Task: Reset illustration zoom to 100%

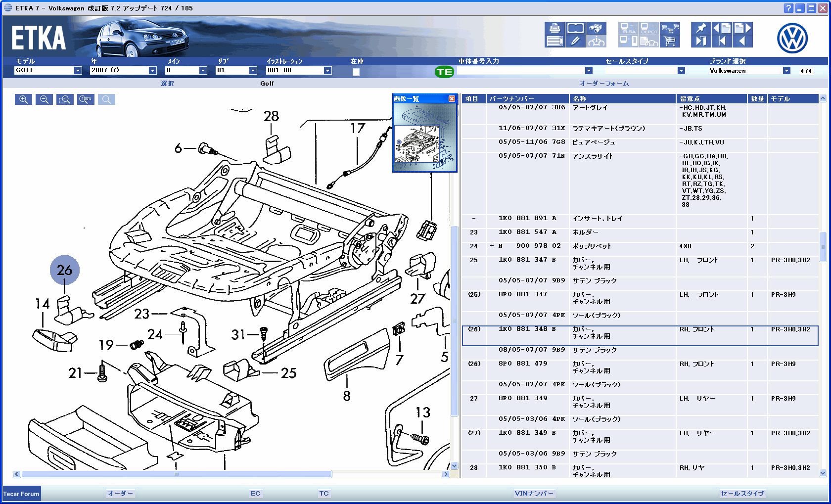Action: point(86,99)
